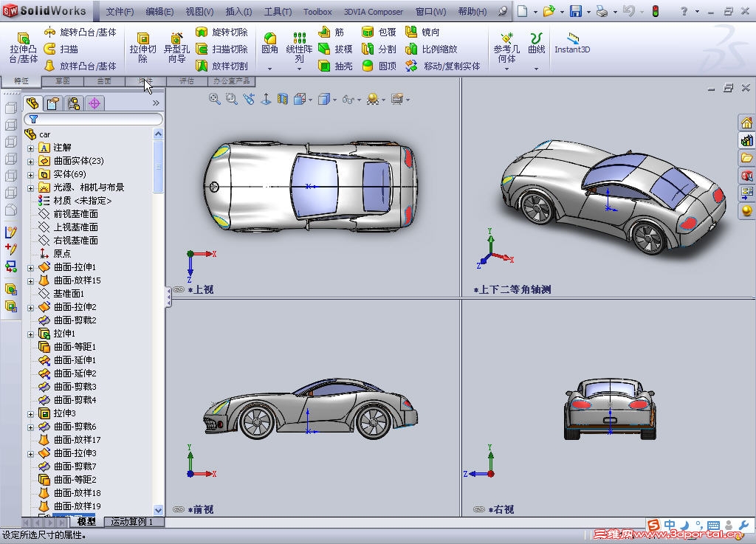Image resolution: width=756 pixels, height=544 pixels.
Task: Open the 文件(F) menu
Action: click(120, 12)
